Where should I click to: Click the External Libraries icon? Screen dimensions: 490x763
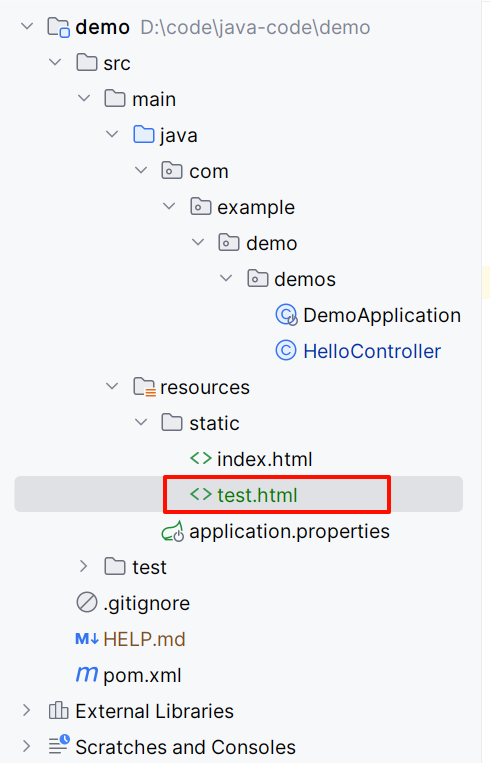tap(58, 710)
